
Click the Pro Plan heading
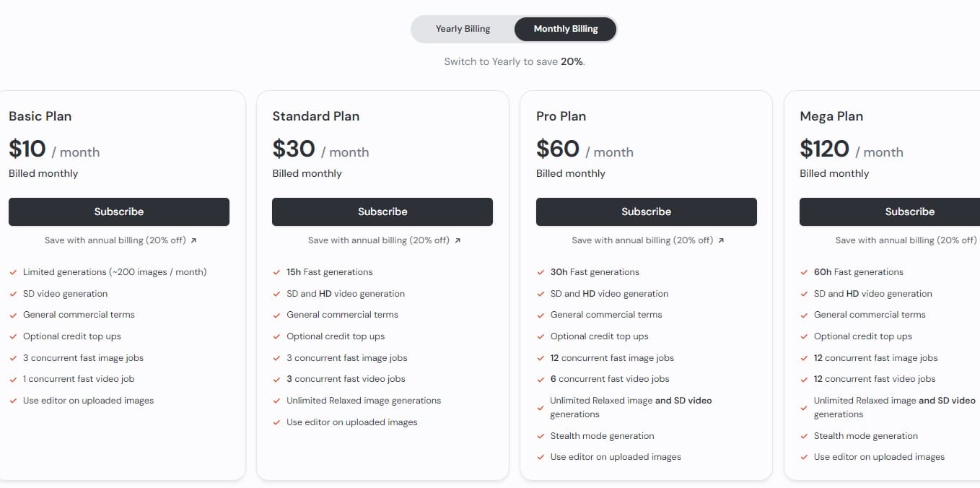[x=561, y=116]
